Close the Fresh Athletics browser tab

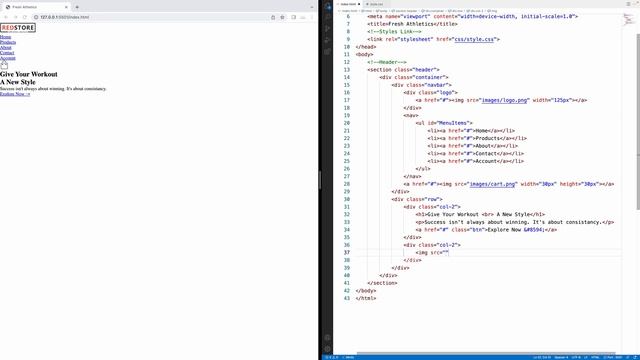[66, 7]
